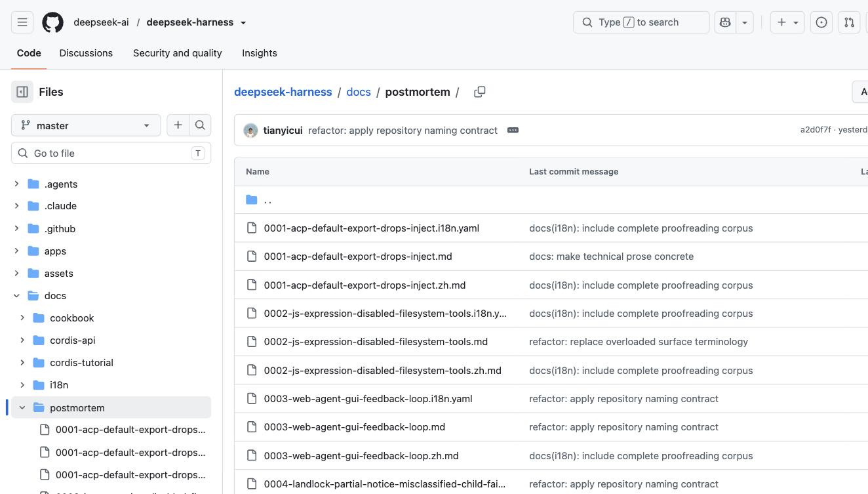Focus the Go to file field

tap(111, 154)
